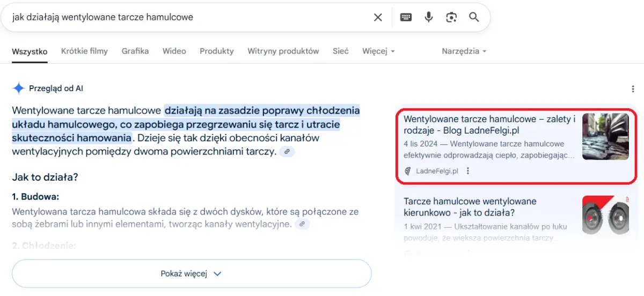Click brake discs thumbnail on LadneFelgi result
Screen dimensions: 644x296
point(605,136)
